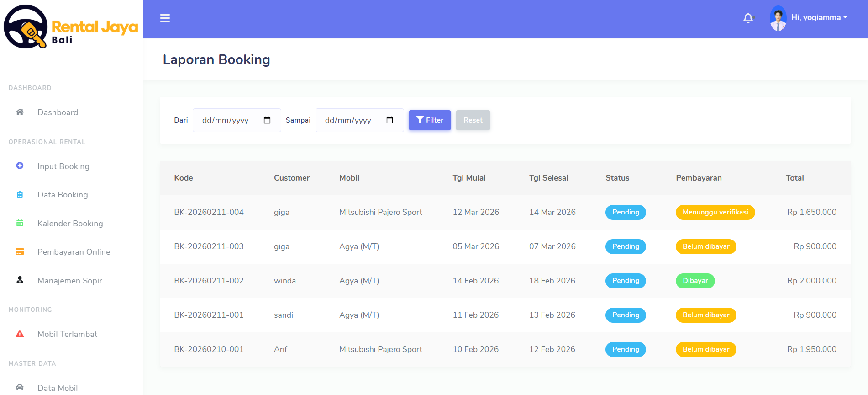
Task: Click the user avatar picture
Action: 778,18
